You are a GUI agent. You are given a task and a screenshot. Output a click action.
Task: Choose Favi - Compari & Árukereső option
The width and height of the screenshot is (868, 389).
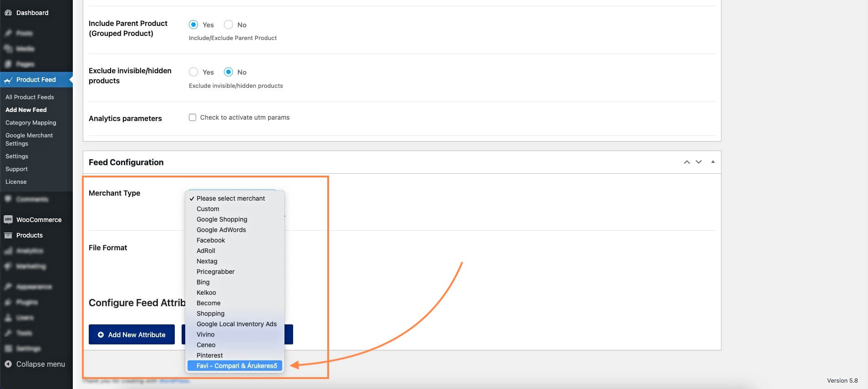235,366
